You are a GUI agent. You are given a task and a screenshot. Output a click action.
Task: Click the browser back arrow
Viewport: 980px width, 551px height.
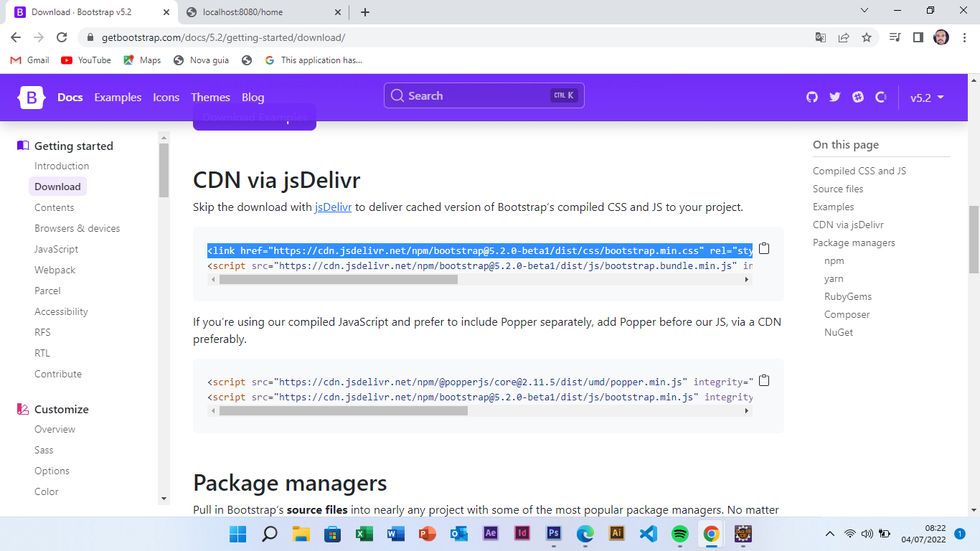[16, 37]
